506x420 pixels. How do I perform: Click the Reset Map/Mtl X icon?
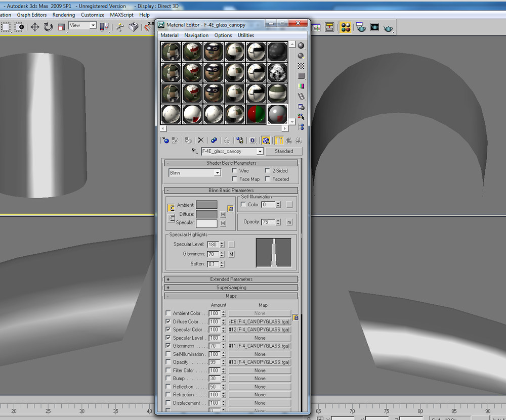[201, 140]
